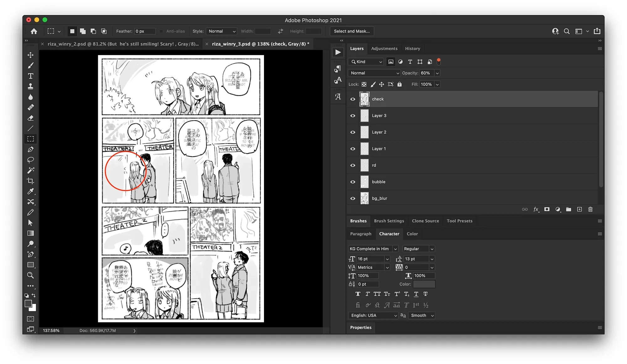Select the Type tool in toolbar
This screenshot has width=627, height=364.
(30, 76)
